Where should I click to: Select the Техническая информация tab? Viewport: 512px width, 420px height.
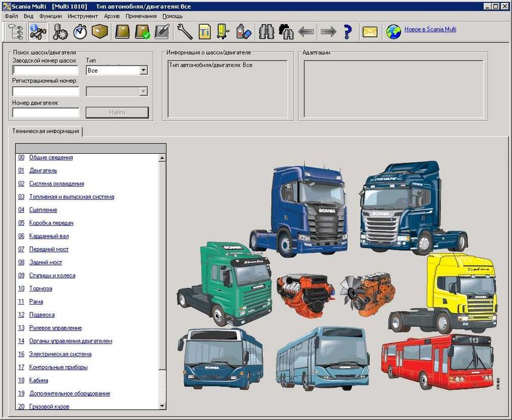(46, 131)
